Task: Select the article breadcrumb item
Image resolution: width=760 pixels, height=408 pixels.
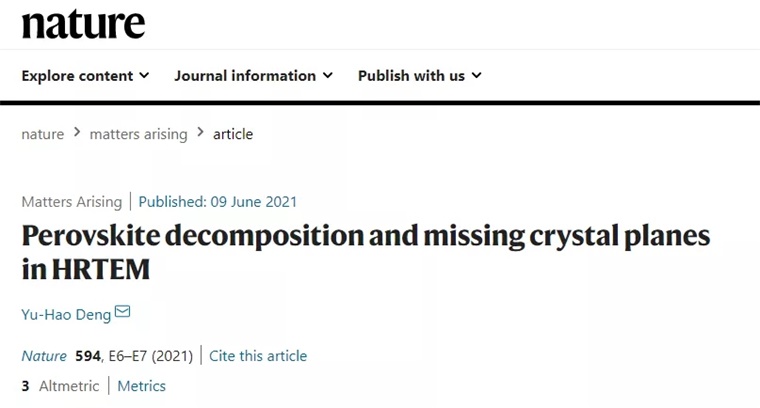Action: 233,134
